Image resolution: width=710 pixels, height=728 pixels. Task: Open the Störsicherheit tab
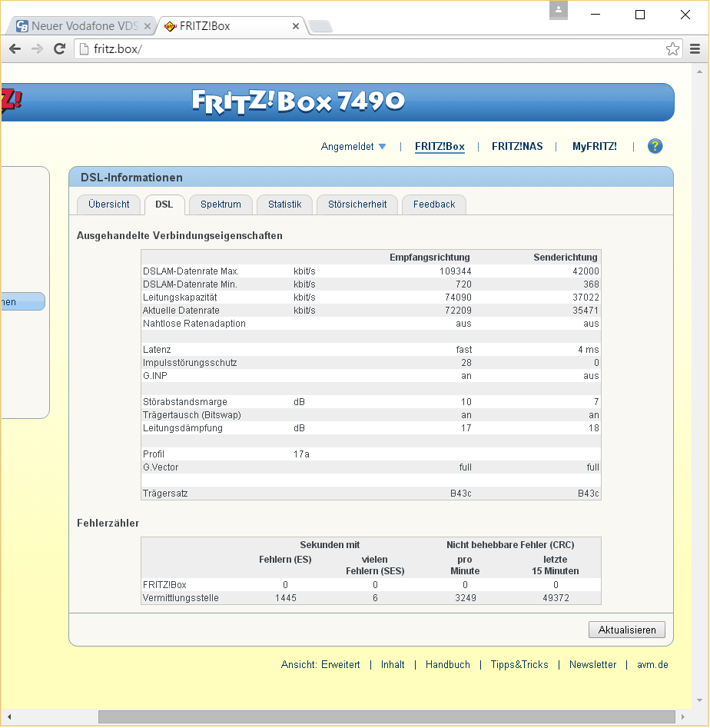[x=357, y=204]
